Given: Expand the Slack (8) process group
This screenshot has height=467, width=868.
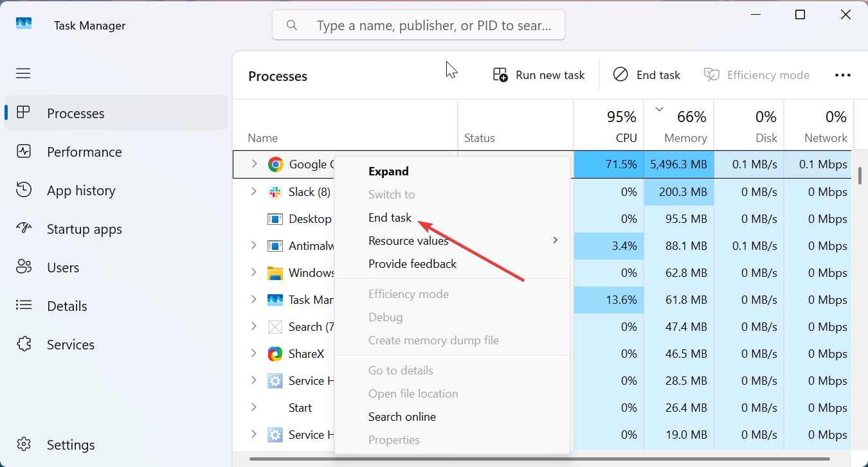Looking at the screenshot, I should (254, 192).
